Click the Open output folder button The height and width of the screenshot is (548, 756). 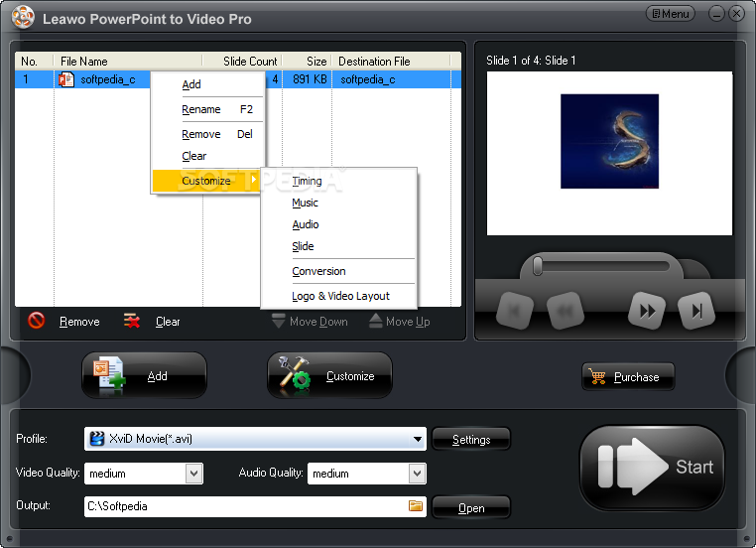[471, 507]
